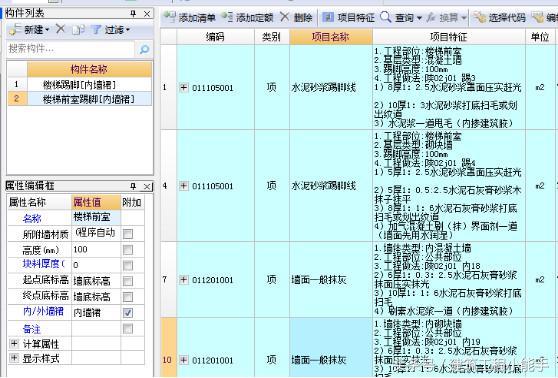Click the 单位 column header
558x378 pixels.
pyautogui.click(x=540, y=37)
